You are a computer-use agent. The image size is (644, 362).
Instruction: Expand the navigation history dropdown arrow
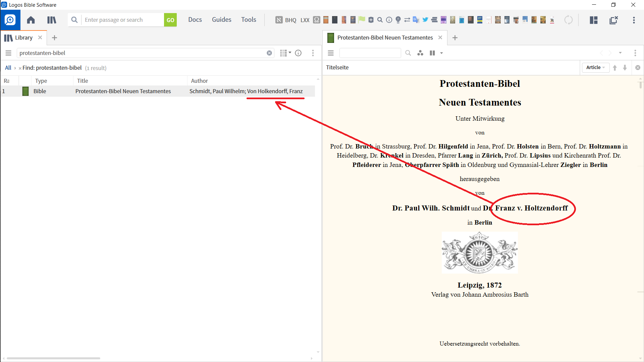pos(620,53)
